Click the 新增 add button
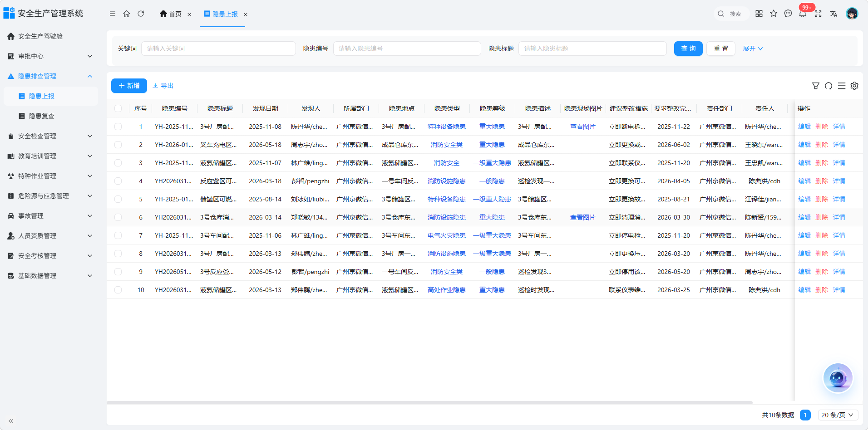 (129, 86)
